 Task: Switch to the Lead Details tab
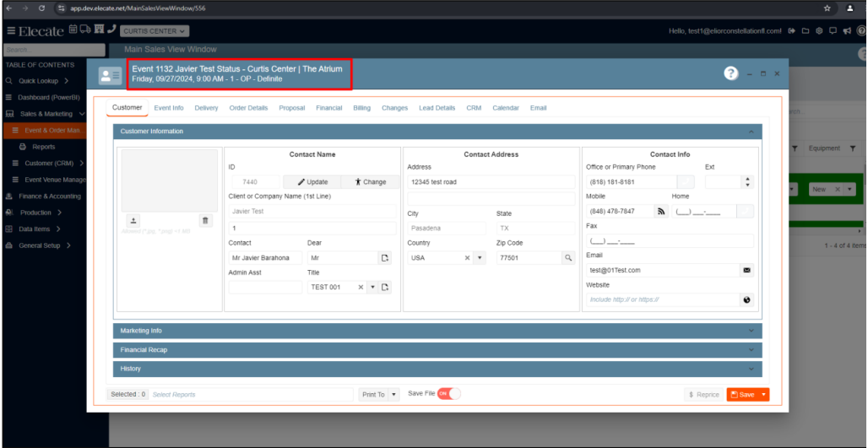click(437, 108)
